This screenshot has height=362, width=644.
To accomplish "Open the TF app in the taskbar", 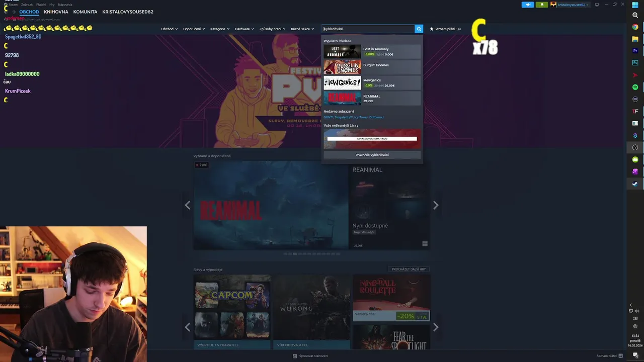I will click(635, 111).
